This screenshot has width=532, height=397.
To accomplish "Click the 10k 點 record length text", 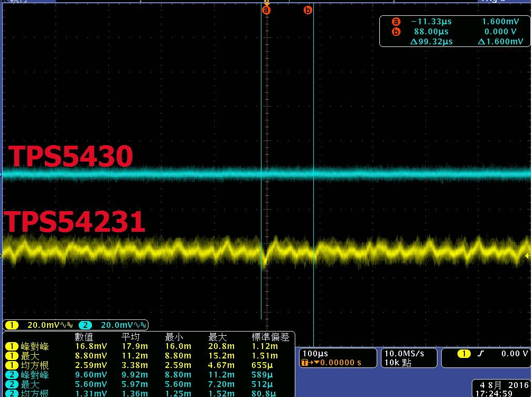I will click(398, 363).
